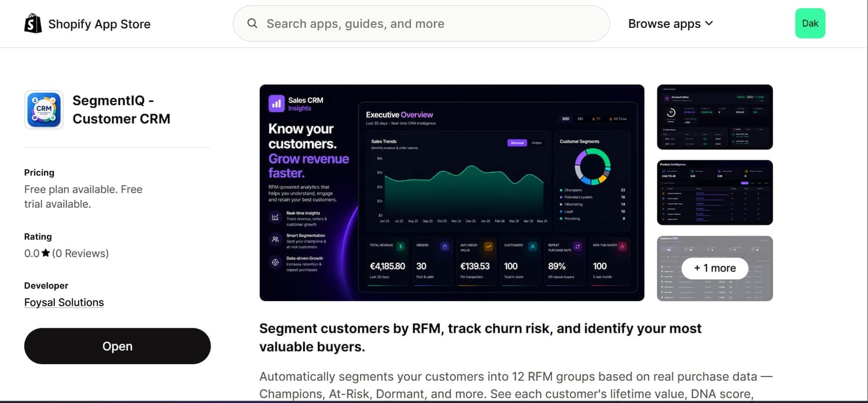The height and width of the screenshot is (403, 868).
Task: Open the customer profile screenshot thumbnail
Action: tap(715, 117)
